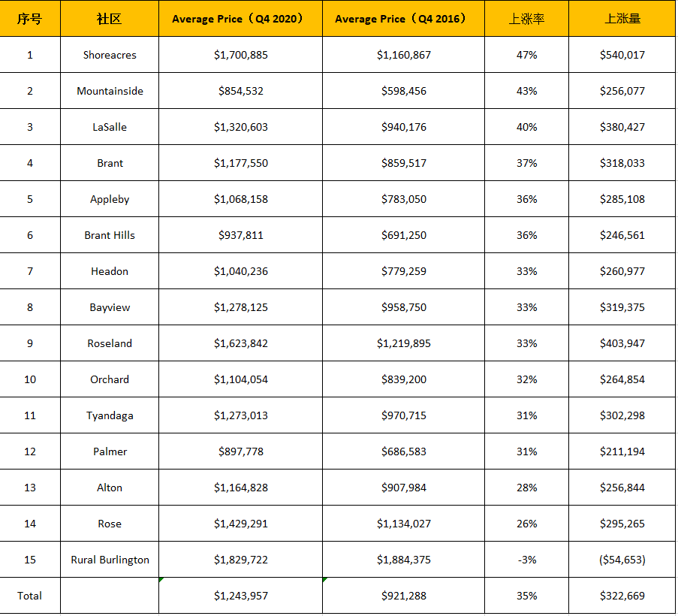The height and width of the screenshot is (616, 678).
Task: Select the -3% growth rate cell
Action: [x=526, y=560]
